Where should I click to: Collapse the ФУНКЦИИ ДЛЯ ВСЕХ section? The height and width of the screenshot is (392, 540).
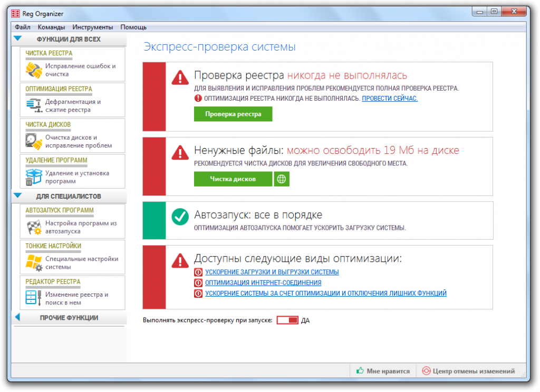click(17, 38)
